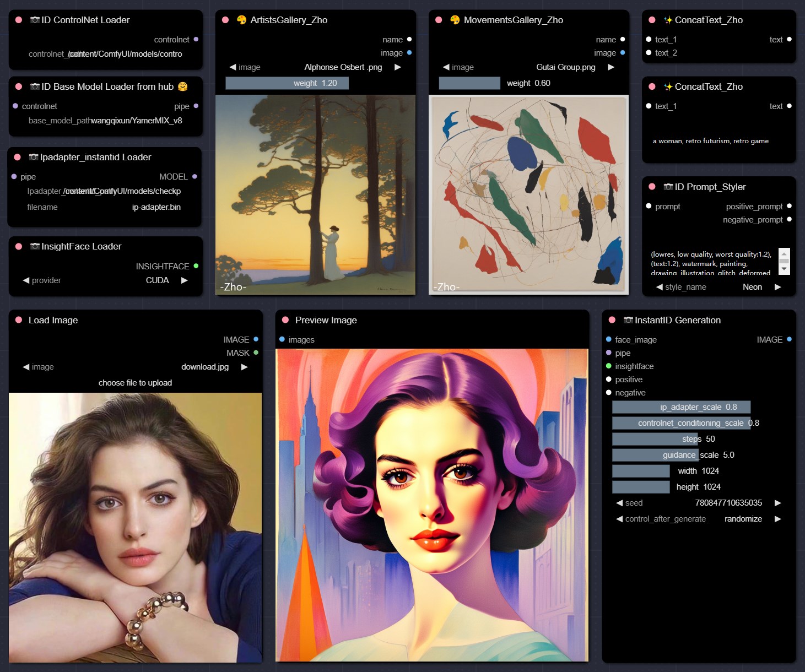The image size is (805, 672).
Task: Click the Preview Image node title
Action: tap(326, 320)
